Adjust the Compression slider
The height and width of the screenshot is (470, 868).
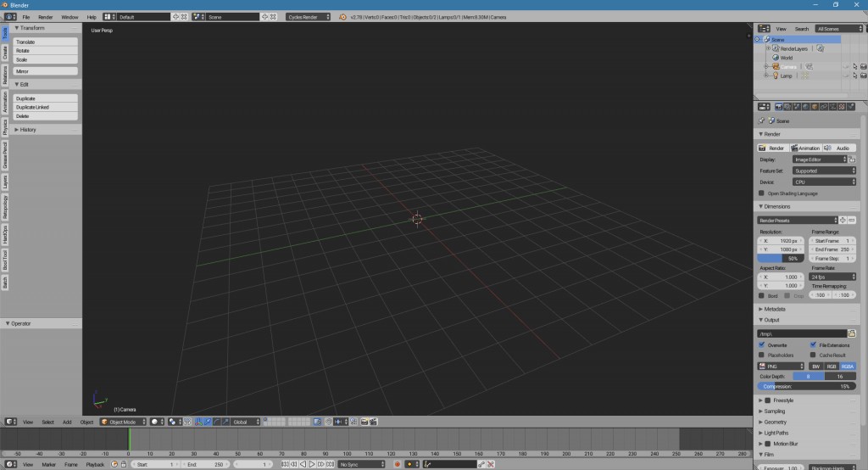pyautogui.click(x=807, y=386)
